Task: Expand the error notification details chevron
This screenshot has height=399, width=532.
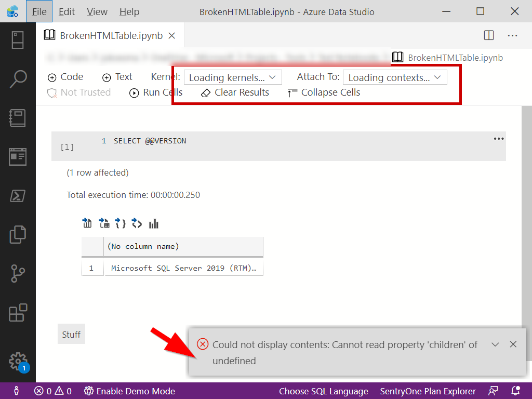Action: point(495,344)
